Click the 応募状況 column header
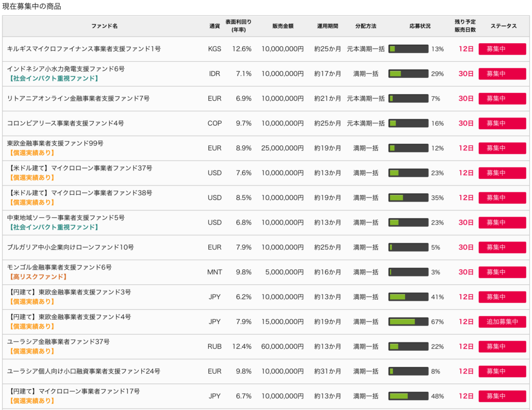This screenshot has width=532, height=410. coord(420,26)
